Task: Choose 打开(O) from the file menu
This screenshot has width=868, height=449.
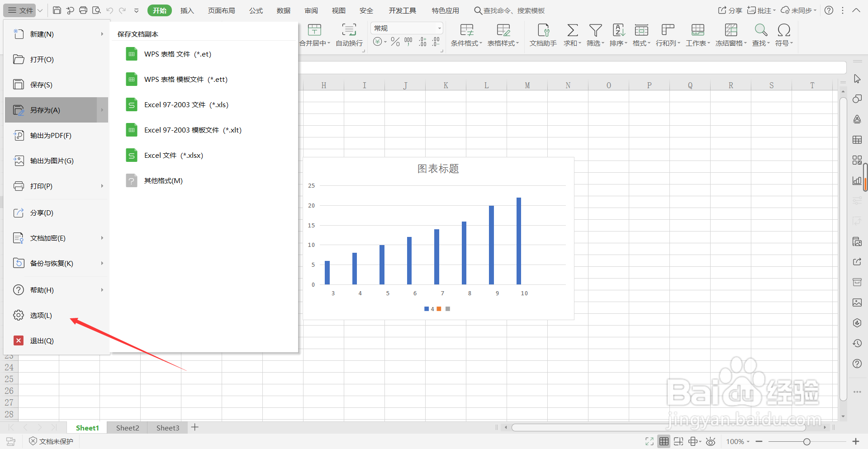Action: pyautogui.click(x=57, y=59)
